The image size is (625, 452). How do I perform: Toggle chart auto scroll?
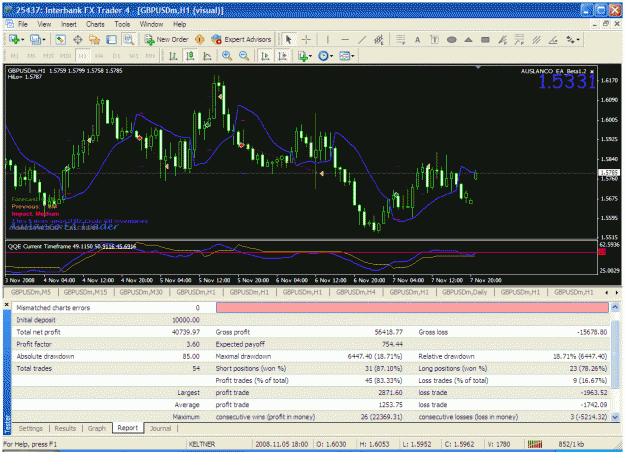pyautogui.click(x=265, y=56)
